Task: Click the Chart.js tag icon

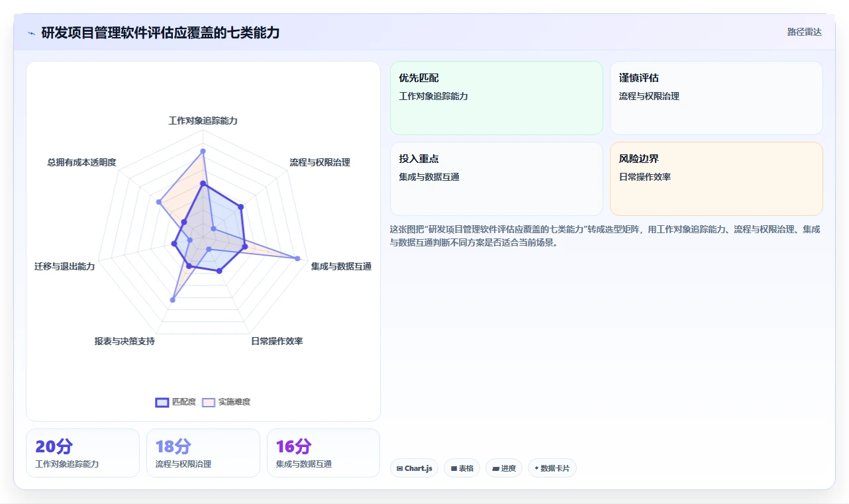Action: pos(400,468)
